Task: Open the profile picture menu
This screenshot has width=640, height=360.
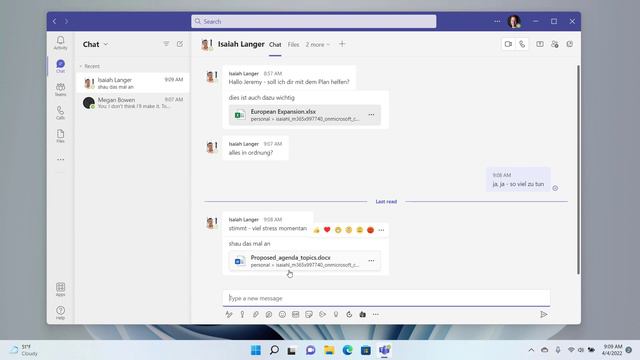Action: click(x=514, y=21)
